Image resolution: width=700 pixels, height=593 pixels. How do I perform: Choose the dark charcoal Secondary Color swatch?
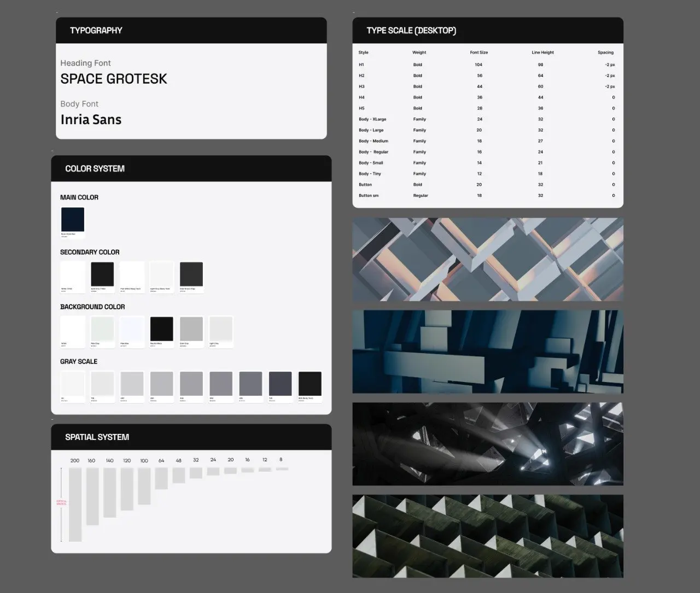click(191, 274)
